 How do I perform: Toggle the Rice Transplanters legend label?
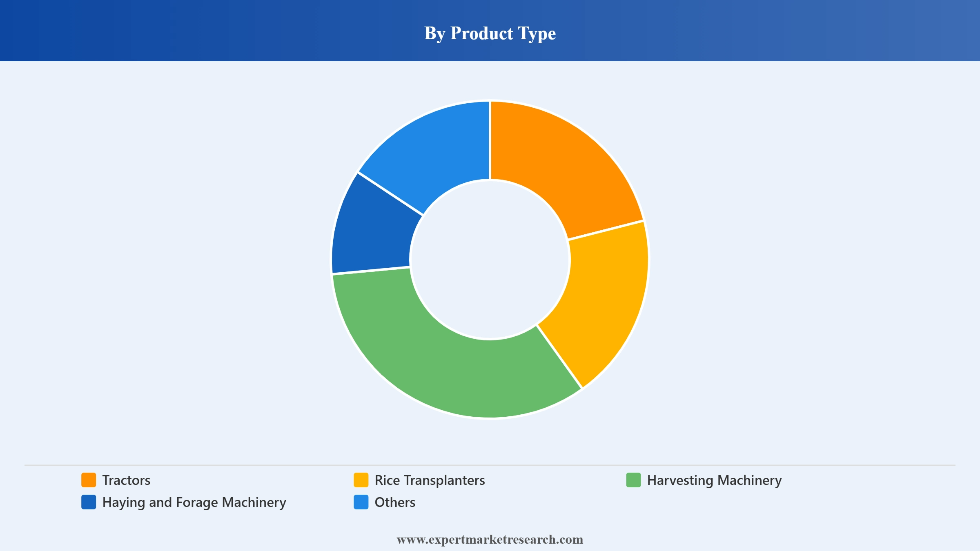430,480
